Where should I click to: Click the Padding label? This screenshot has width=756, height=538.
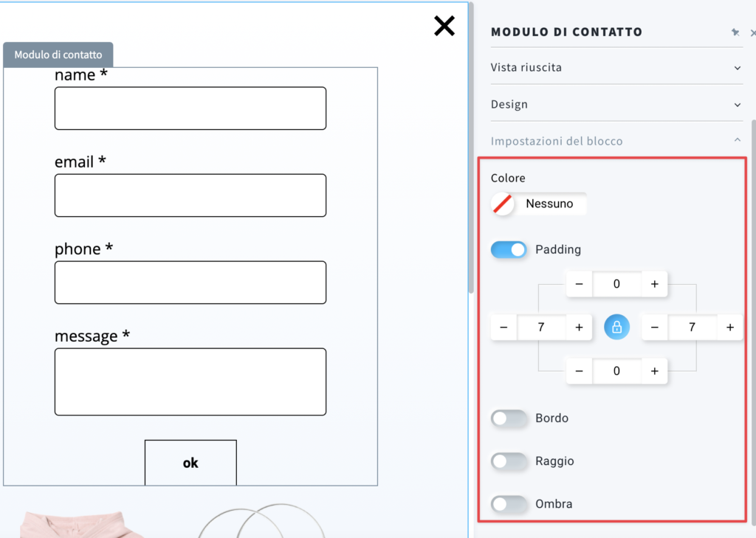(558, 249)
